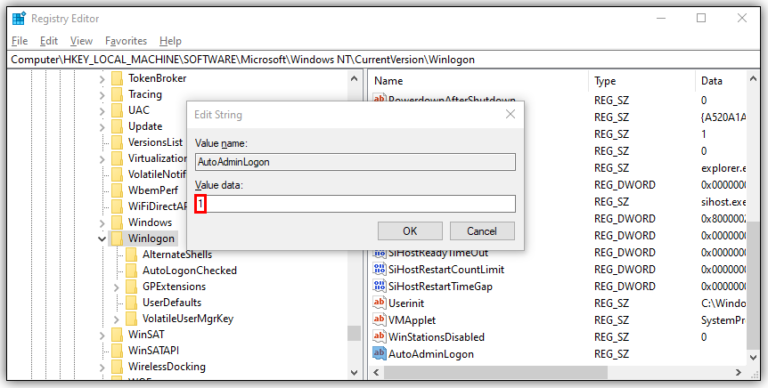This screenshot has height=388, width=768.
Task: Select the AutoAdminLogon value icon
Action: pyautogui.click(x=379, y=354)
